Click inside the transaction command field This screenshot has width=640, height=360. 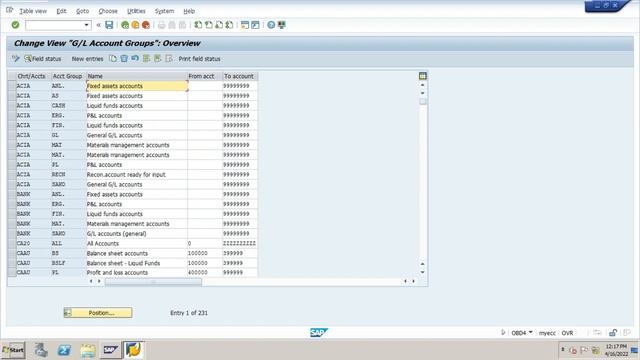[55, 25]
